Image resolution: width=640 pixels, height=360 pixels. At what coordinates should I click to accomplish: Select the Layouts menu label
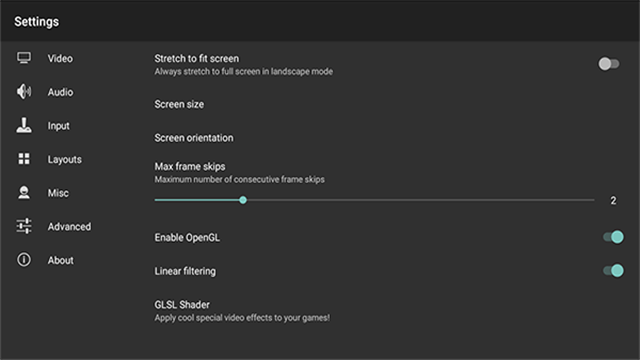tap(64, 160)
